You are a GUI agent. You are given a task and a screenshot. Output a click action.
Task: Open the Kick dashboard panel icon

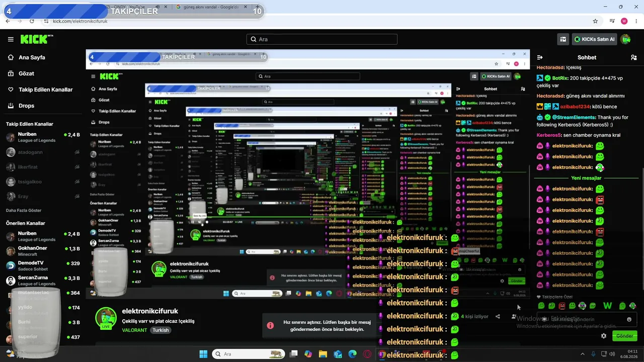[x=563, y=39]
